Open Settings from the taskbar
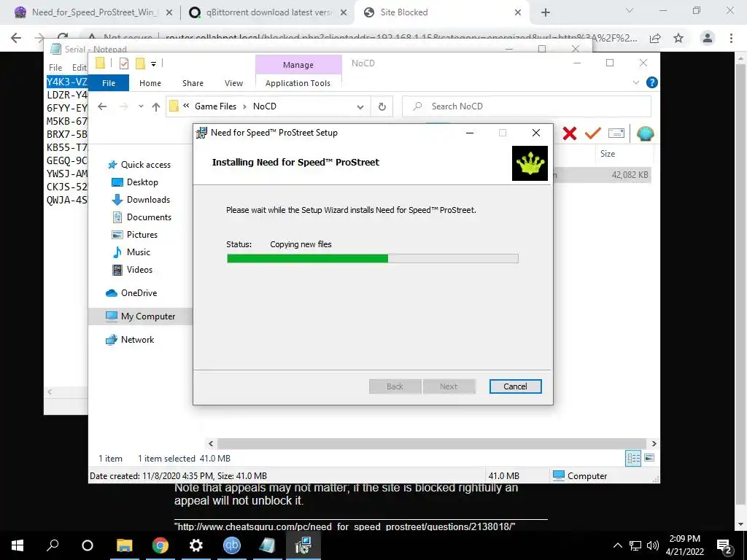 pos(196,545)
